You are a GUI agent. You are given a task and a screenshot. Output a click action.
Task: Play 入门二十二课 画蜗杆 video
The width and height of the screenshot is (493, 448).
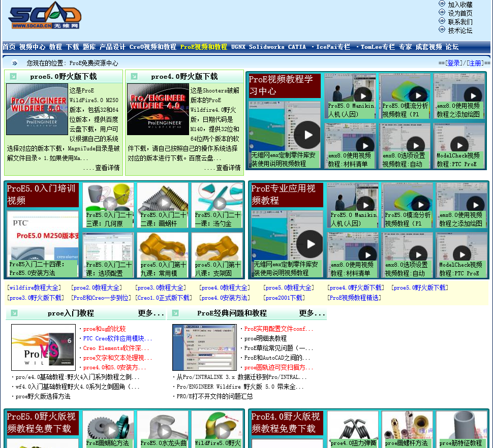click(x=164, y=203)
